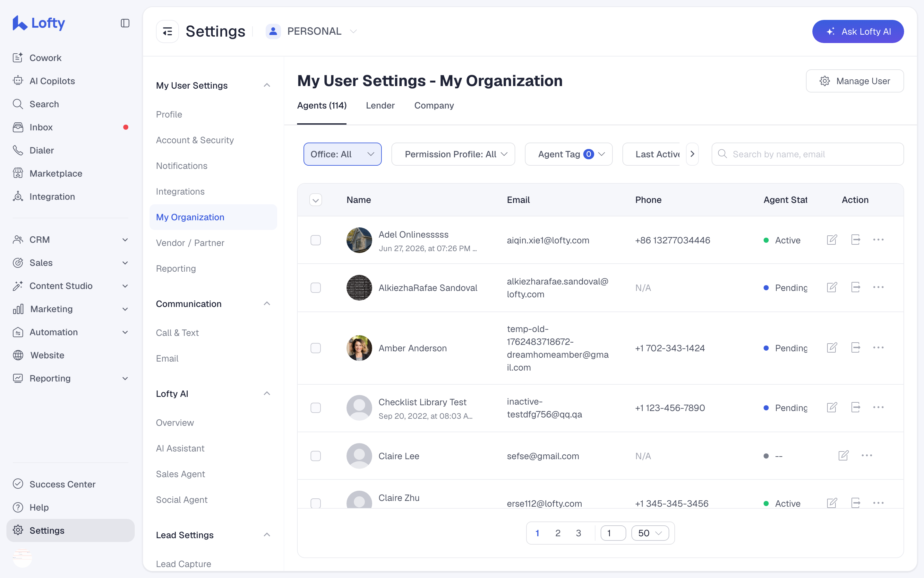The width and height of the screenshot is (924, 578).
Task: Switch to the Company tab
Action: coord(434,106)
